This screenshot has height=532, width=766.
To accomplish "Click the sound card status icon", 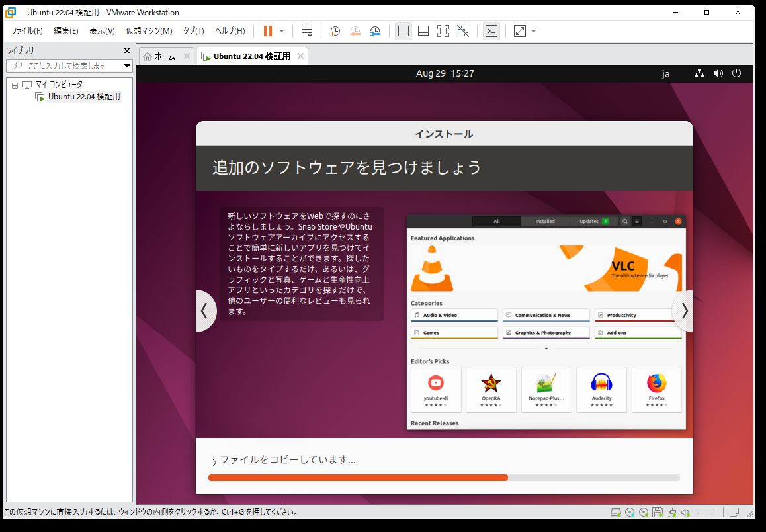I will click(685, 512).
